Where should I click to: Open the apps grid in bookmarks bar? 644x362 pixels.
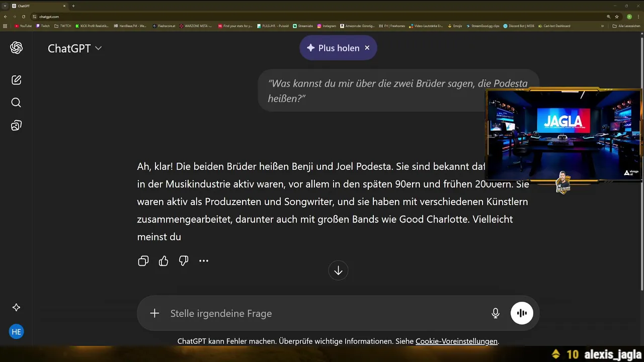coord(5,26)
